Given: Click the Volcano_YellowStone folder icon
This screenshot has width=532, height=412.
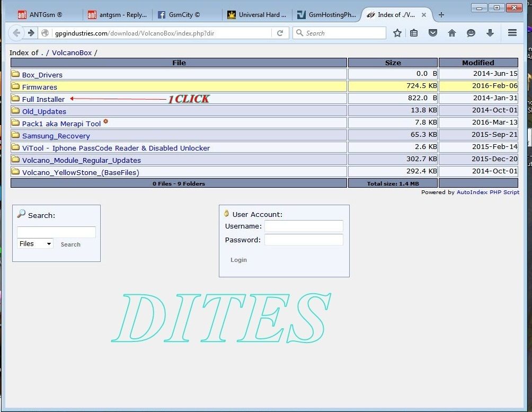Looking at the screenshot, I should pos(15,171).
